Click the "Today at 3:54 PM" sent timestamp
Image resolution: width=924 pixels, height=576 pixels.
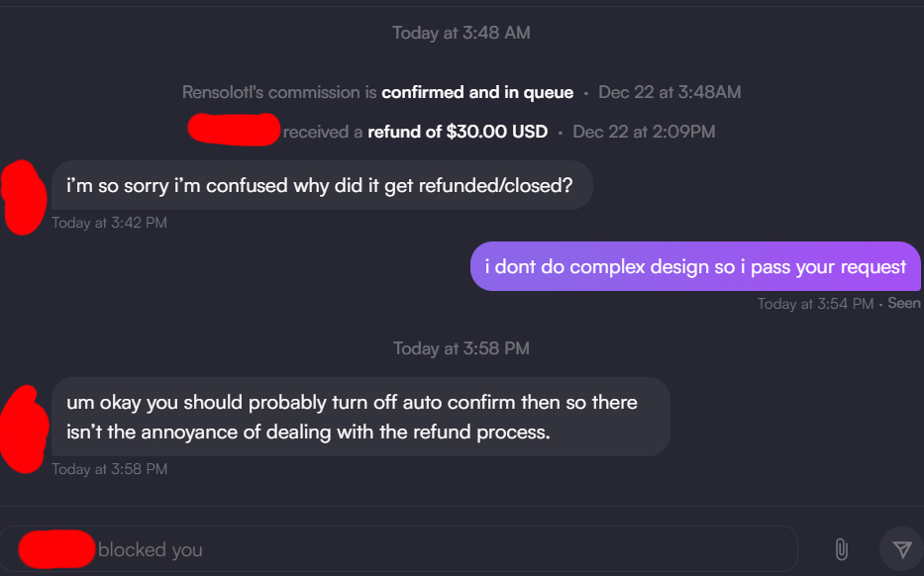tap(815, 304)
